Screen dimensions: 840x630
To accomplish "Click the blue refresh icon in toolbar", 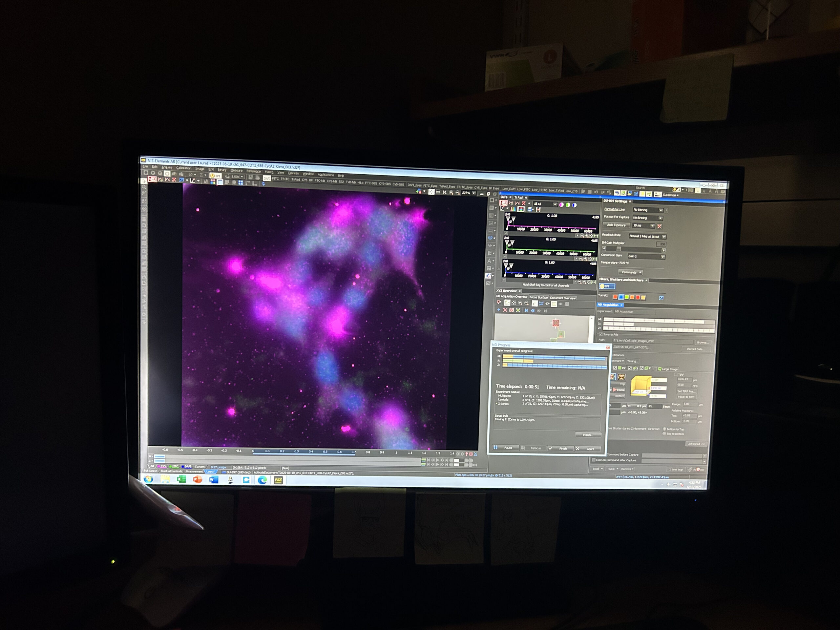I will [263, 184].
